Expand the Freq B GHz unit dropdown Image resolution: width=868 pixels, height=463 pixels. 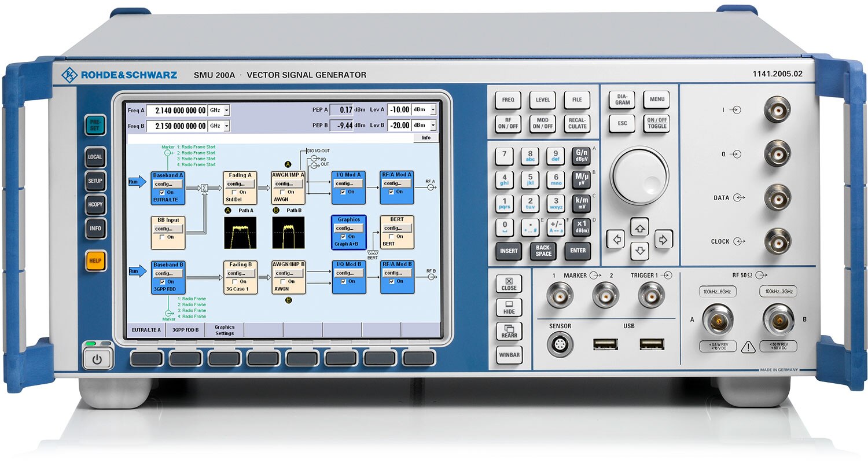point(226,126)
